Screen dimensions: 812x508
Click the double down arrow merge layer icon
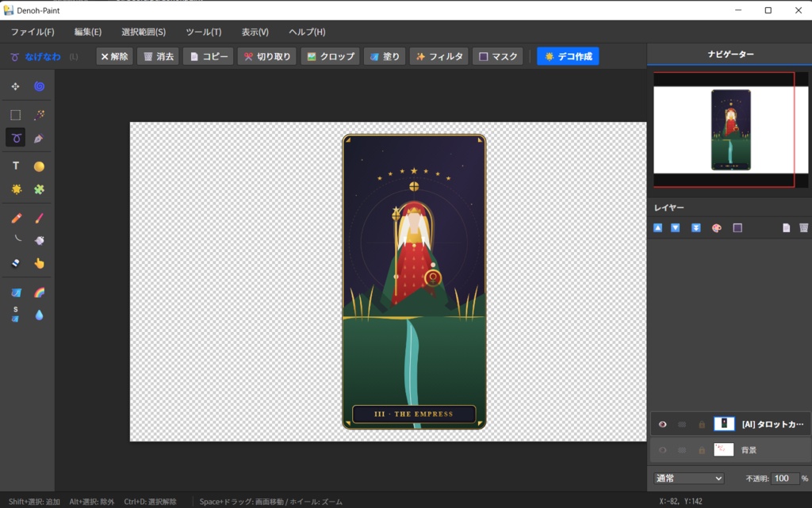click(696, 227)
